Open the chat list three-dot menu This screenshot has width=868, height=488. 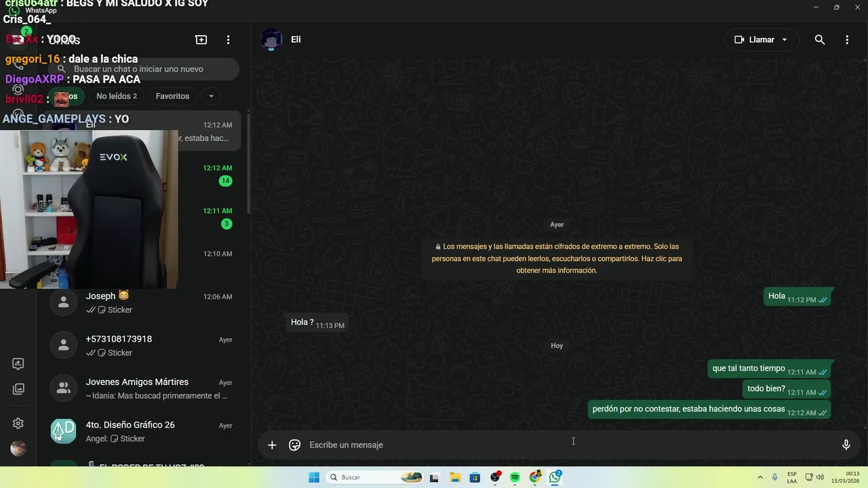(229, 40)
